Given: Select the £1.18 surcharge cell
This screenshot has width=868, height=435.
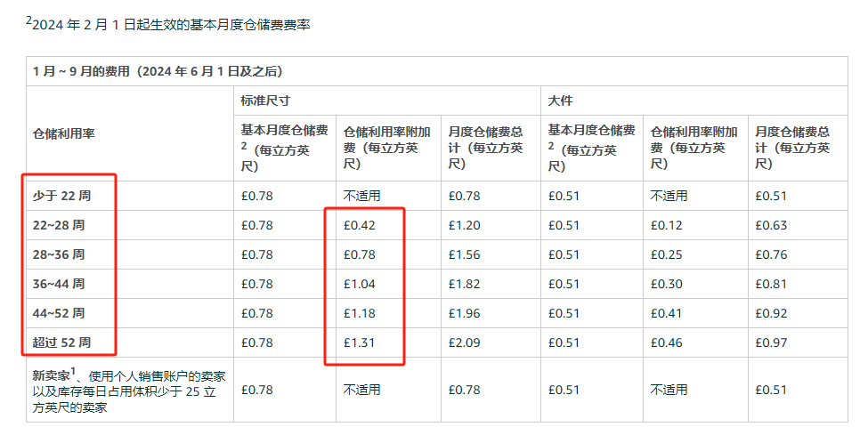Looking at the screenshot, I should tap(360, 313).
